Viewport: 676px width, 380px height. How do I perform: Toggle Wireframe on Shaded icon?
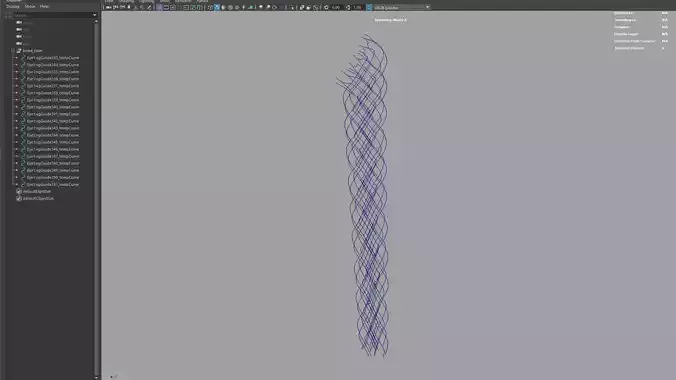click(230, 7)
